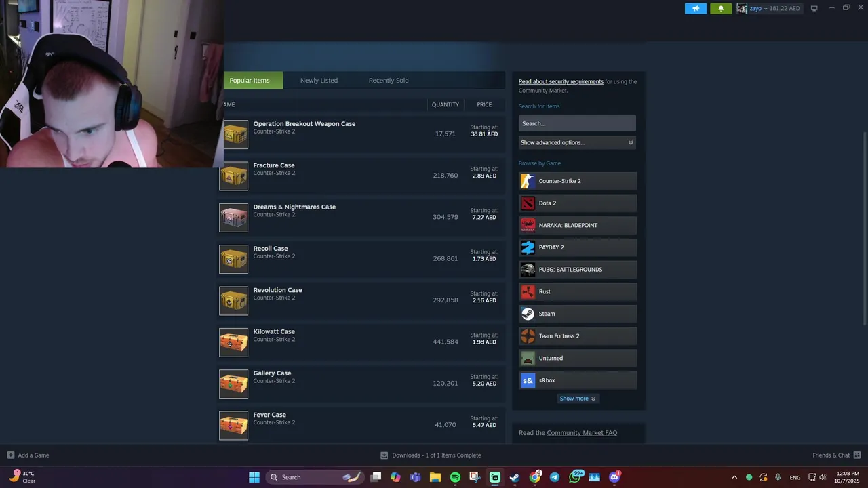Open Downloads status in bottom bar
This screenshot has height=488, width=868.
tap(431, 455)
